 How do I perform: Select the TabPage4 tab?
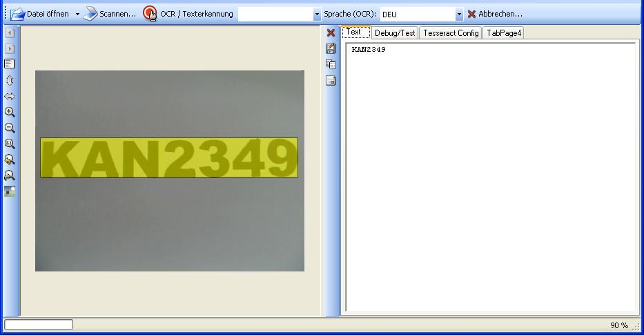pos(503,32)
